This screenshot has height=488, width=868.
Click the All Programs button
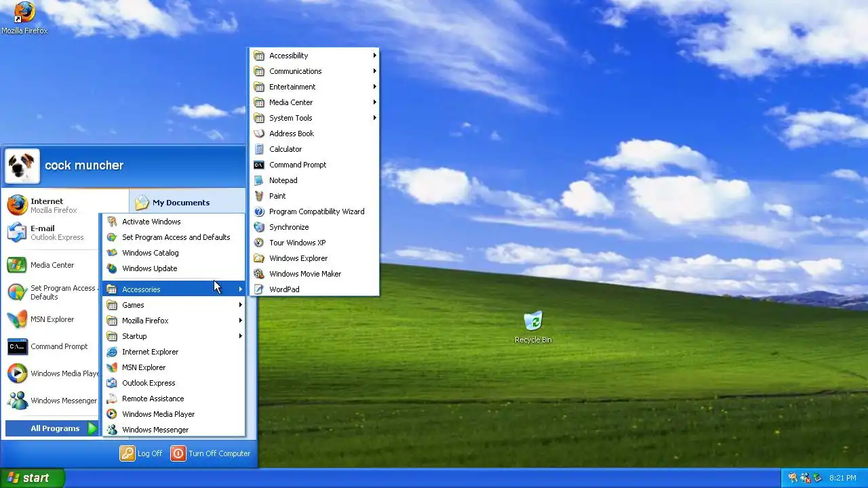(x=52, y=428)
